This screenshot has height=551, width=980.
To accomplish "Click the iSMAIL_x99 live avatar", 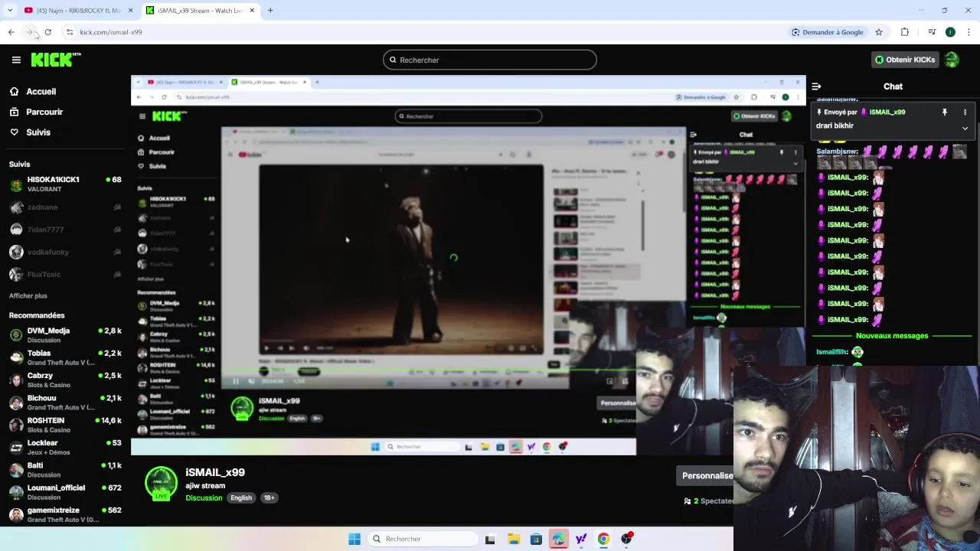I will coord(161,483).
